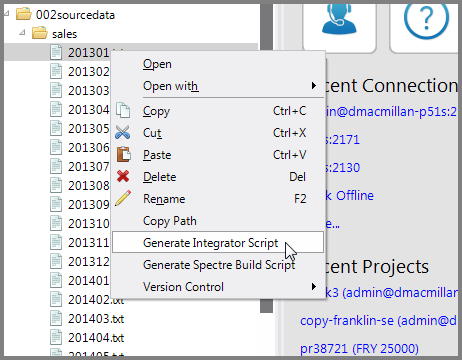Open the pr38721 (FRY 25000) project
Viewport: 462px width, 360px height.
pyautogui.click(x=359, y=348)
